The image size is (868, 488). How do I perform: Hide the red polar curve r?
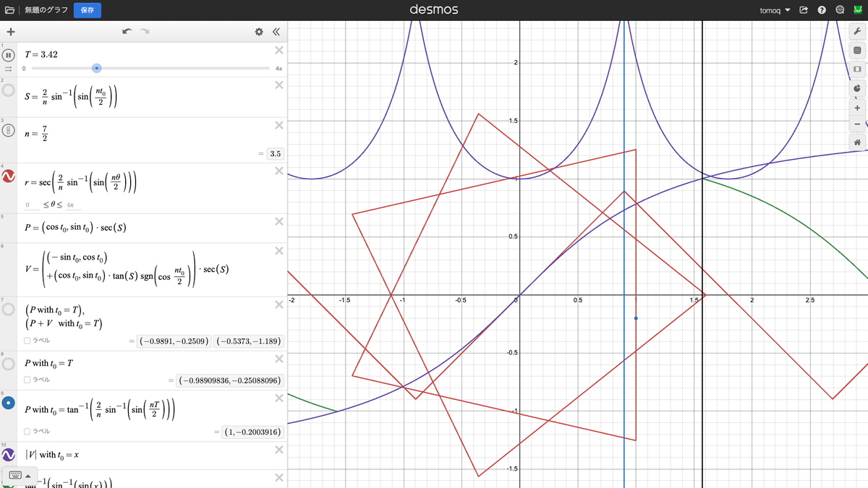point(9,177)
